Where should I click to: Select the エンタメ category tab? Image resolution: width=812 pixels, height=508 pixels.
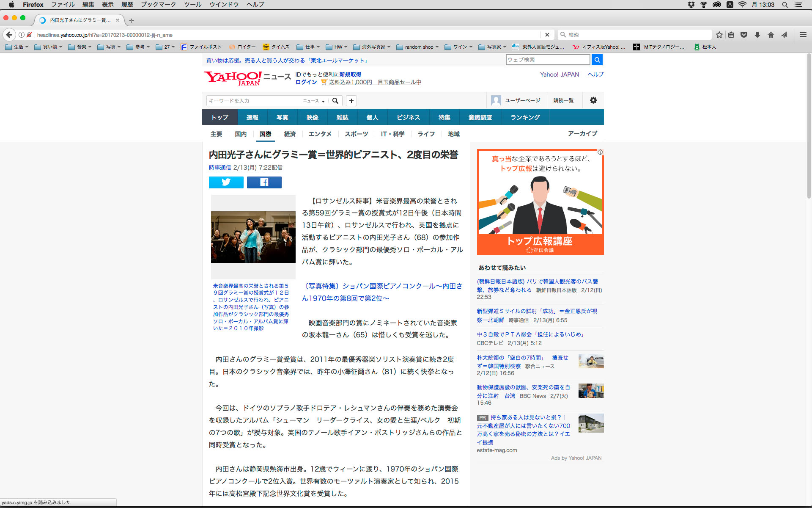pyautogui.click(x=320, y=134)
